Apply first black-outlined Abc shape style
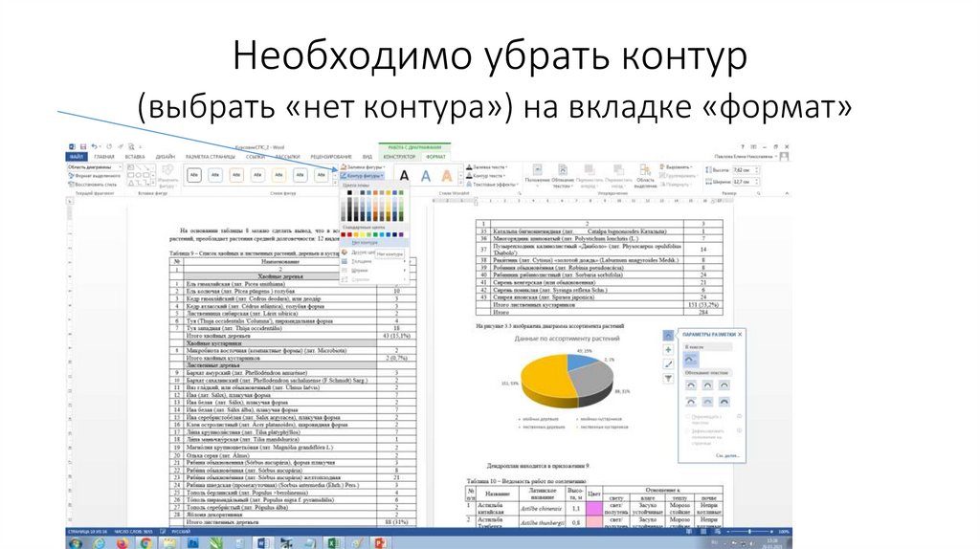Image resolution: width=980 pixels, height=549 pixels. pyautogui.click(x=194, y=175)
